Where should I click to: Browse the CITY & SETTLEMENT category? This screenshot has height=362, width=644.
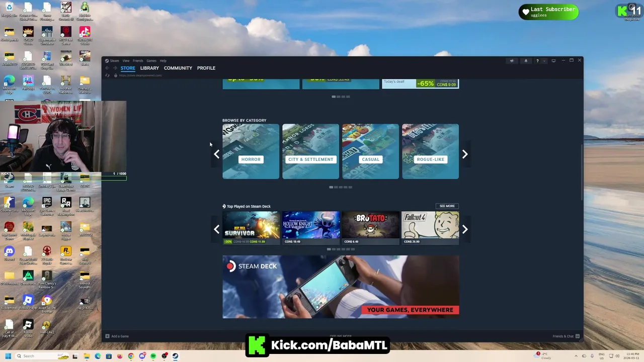pos(310,151)
